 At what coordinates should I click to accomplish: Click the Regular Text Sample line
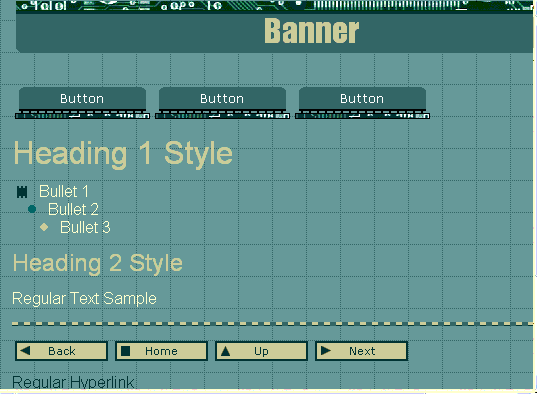point(84,298)
